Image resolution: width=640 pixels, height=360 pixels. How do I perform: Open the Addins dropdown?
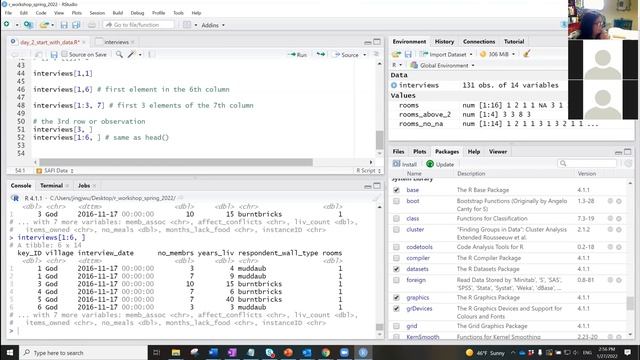pos(213,25)
